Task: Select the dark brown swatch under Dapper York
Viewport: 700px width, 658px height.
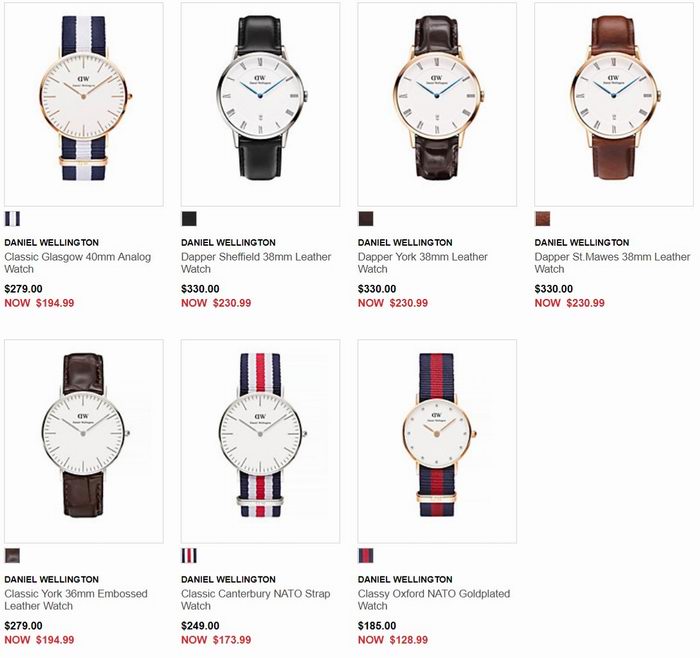Action: coord(366,219)
